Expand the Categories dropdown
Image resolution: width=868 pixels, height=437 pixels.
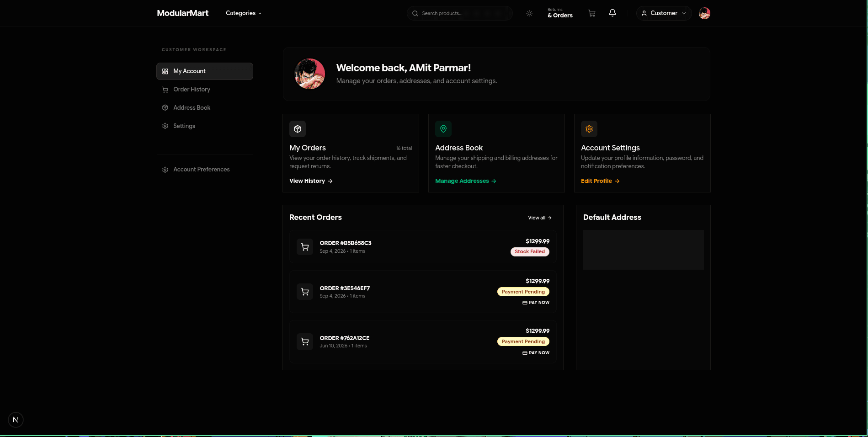click(x=244, y=13)
